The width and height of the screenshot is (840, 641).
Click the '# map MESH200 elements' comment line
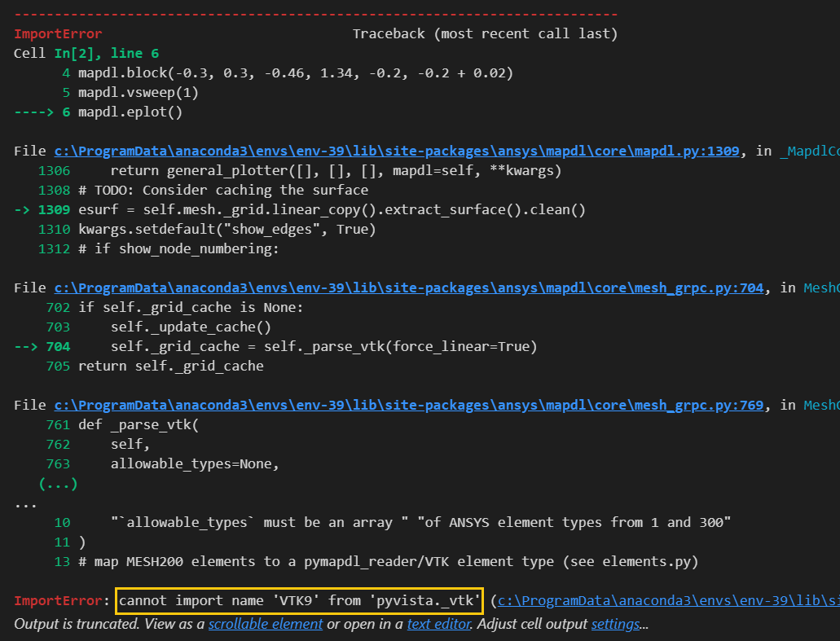point(389,561)
